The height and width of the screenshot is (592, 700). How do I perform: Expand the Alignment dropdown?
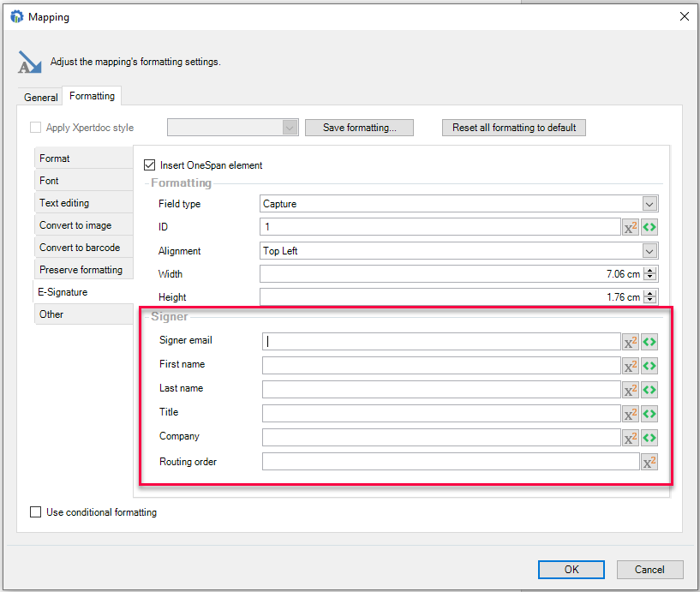coord(649,251)
